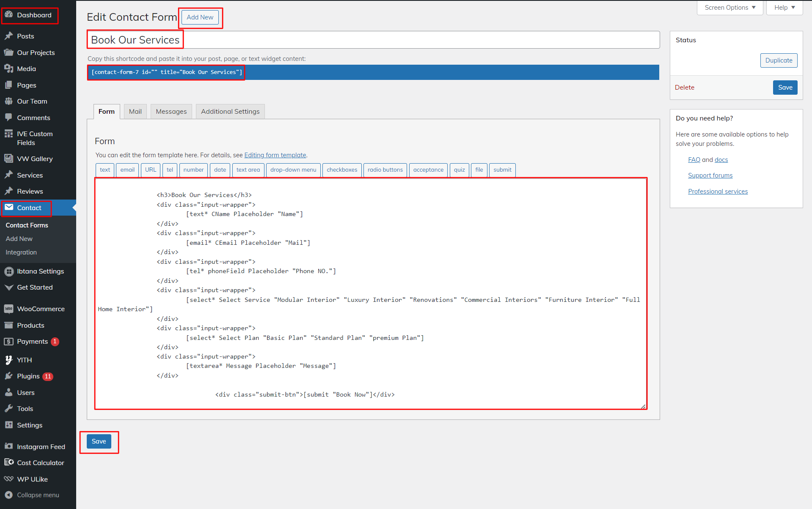The image size is (812, 509).
Task: Click the Duplicate button in Status box
Action: click(x=778, y=60)
